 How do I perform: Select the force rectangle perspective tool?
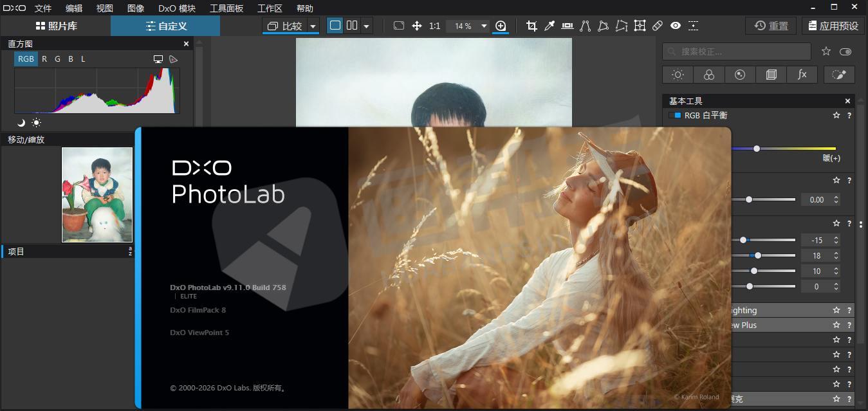(603, 26)
